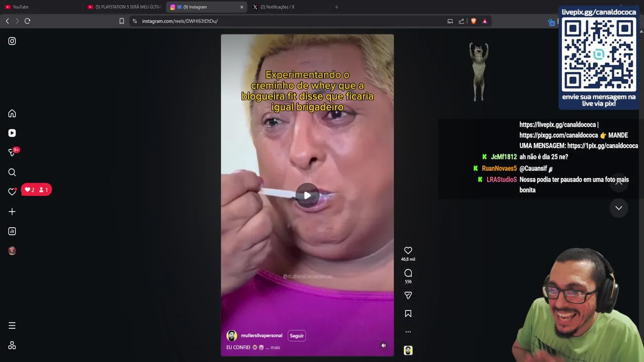The image size is (644, 362).
Task: Click LRAStudioS username in chat
Action: (x=502, y=179)
